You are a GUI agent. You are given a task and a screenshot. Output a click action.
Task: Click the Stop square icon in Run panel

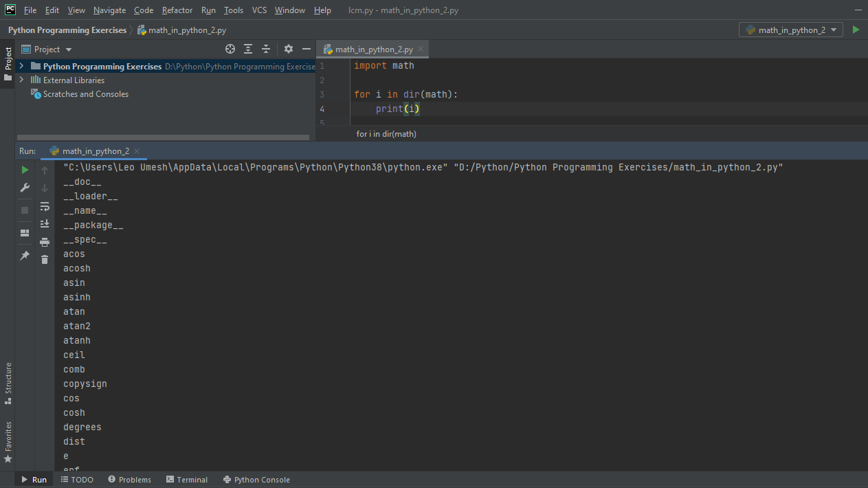(x=25, y=210)
